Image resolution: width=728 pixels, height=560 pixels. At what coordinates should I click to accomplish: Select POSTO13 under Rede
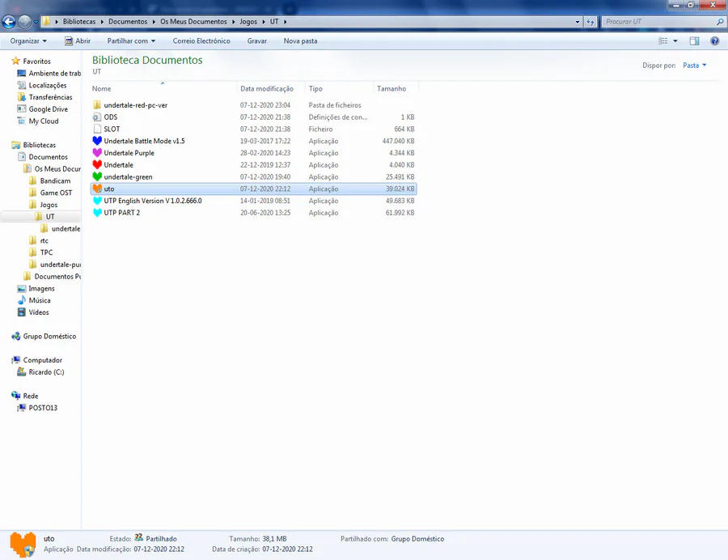pyautogui.click(x=37, y=408)
